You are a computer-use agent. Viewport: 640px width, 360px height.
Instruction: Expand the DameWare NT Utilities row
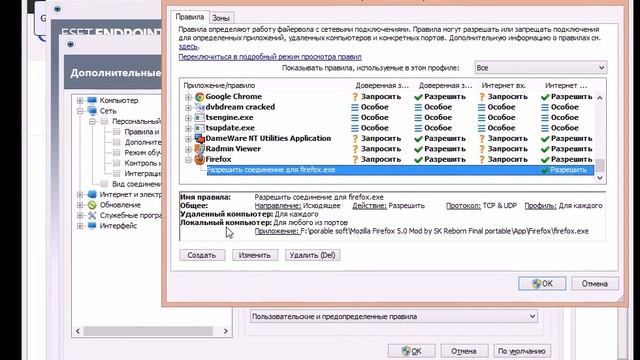click(188, 139)
